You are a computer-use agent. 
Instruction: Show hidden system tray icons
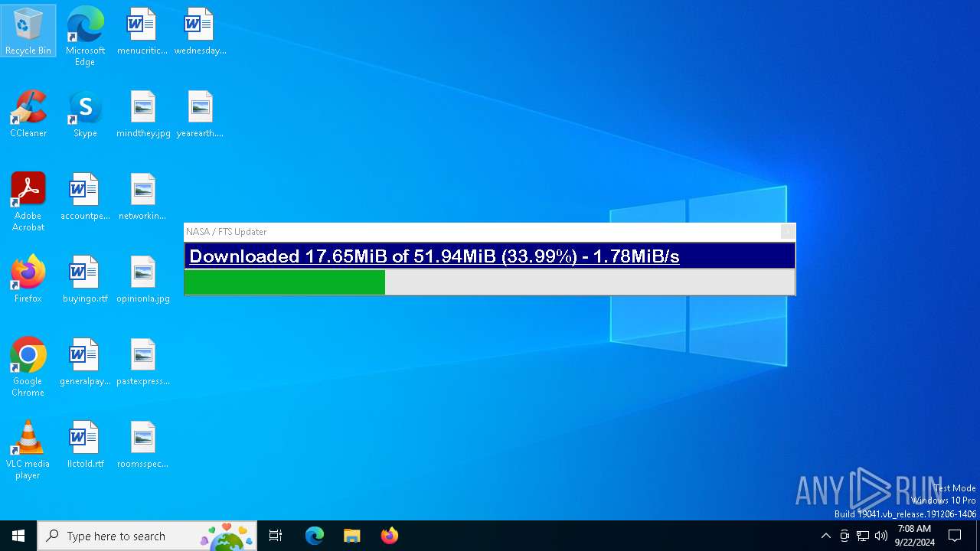(x=825, y=536)
